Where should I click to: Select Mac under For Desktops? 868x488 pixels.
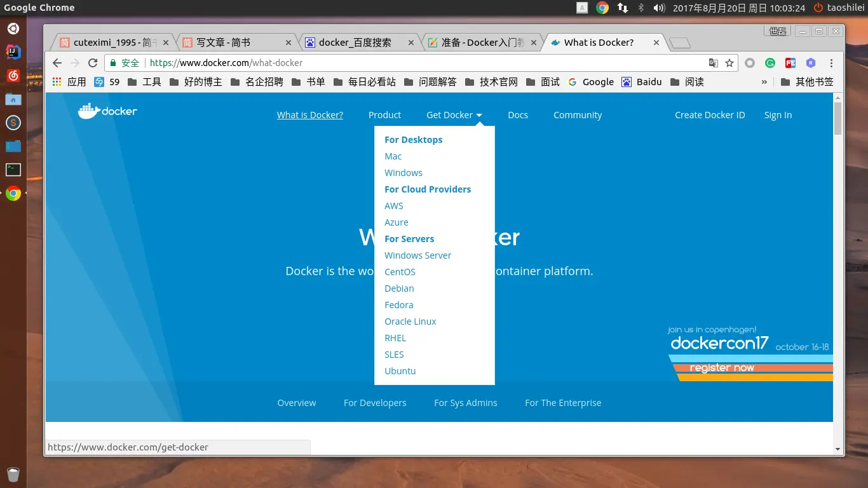393,156
